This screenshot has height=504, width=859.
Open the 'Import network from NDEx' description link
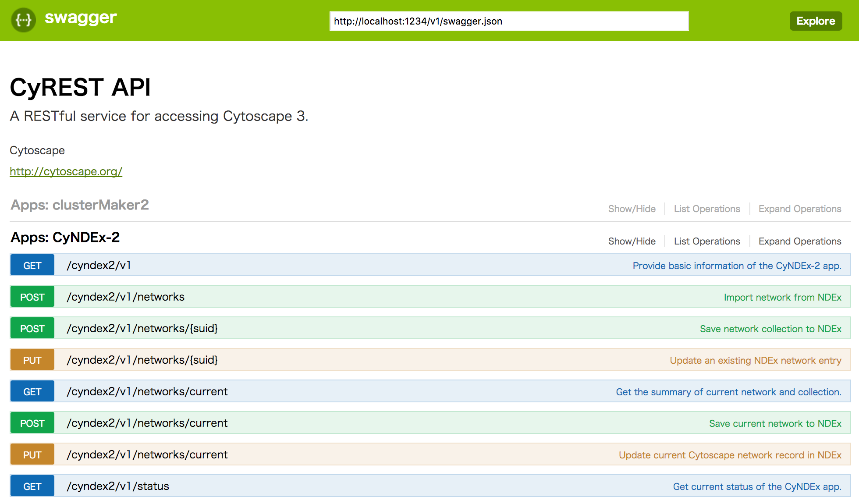point(782,298)
